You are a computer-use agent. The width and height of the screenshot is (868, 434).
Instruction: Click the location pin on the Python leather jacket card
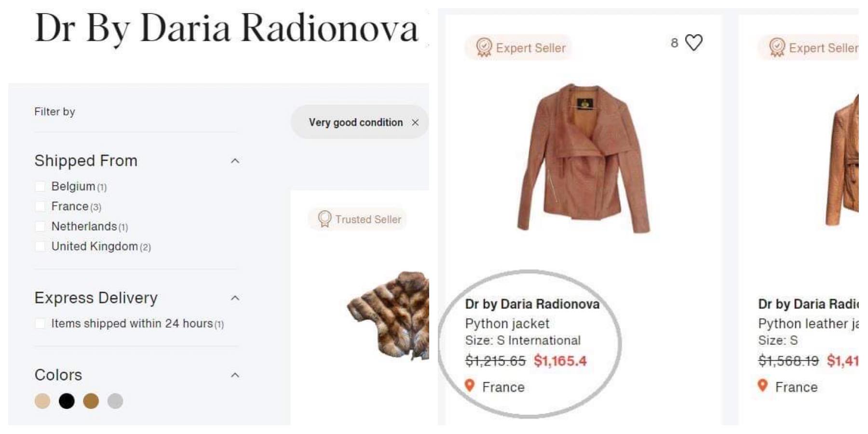tap(762, 386)
